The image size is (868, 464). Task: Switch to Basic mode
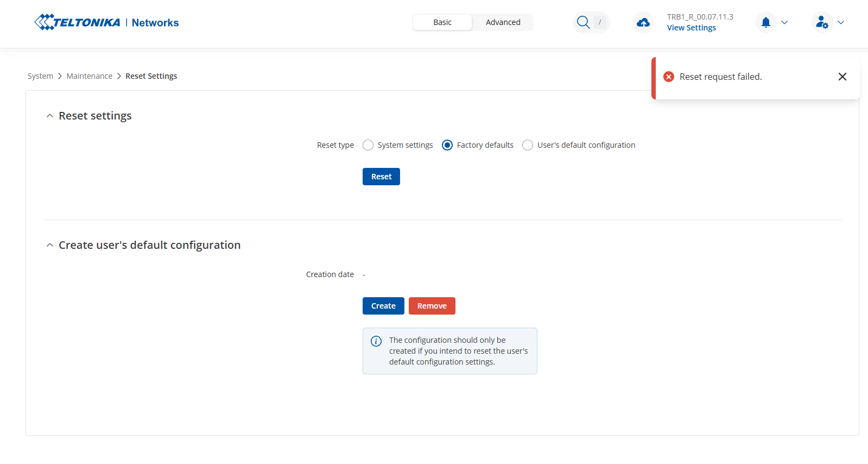(x=442, y=22)
